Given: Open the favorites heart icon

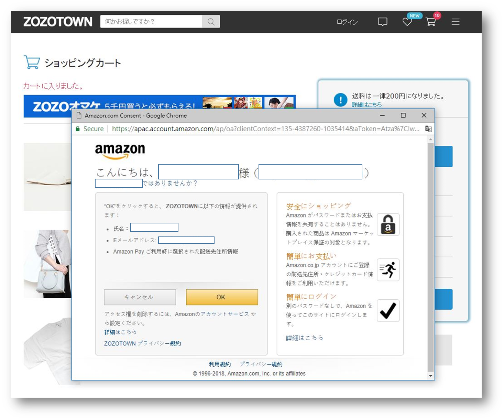Looking at the screenshot, I should (407, 22).
